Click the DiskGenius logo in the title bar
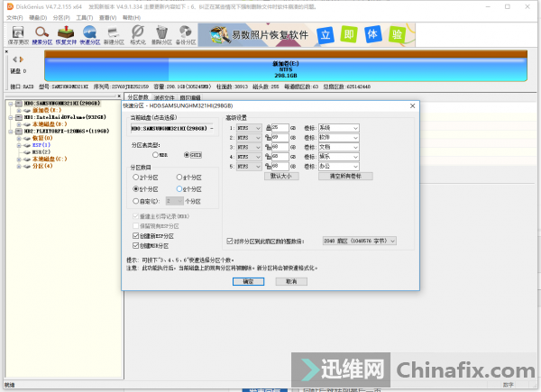The height and width of the screenshot is (392, 541). [10, 6]
